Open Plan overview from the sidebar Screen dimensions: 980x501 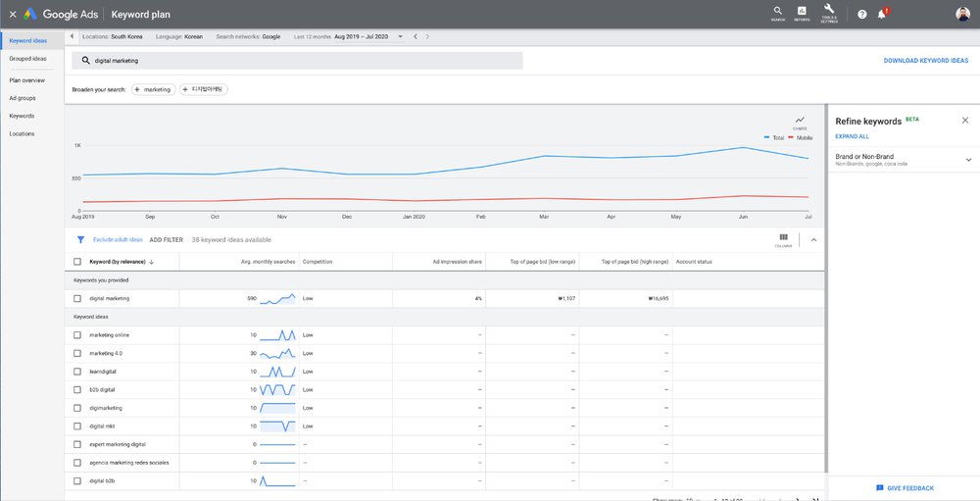[x=27, y=80]
